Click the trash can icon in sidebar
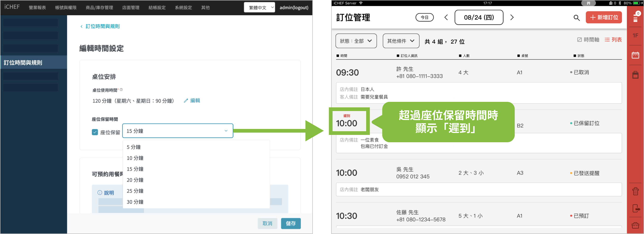Screen dimensions: 644x234 [x=635, y=191]
